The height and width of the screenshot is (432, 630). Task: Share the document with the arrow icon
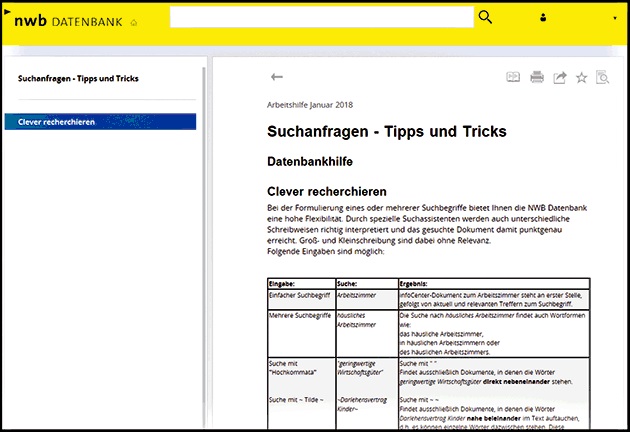[560, 77]
